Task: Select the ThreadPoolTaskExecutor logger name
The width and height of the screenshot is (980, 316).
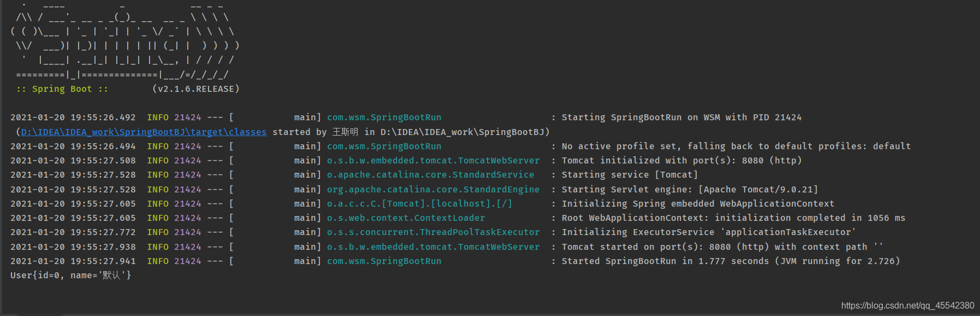Action: point(433,232)
